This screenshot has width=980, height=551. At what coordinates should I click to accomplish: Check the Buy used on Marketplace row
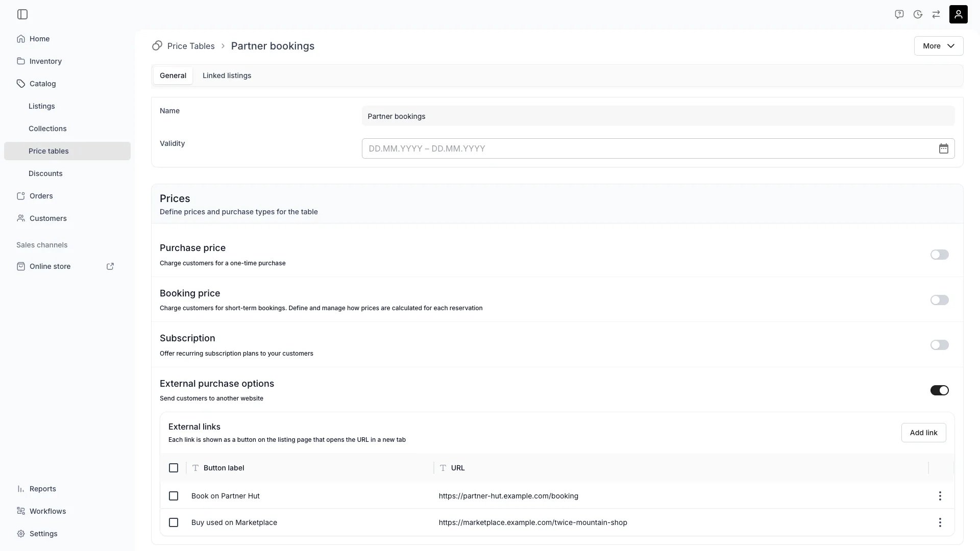174,522
